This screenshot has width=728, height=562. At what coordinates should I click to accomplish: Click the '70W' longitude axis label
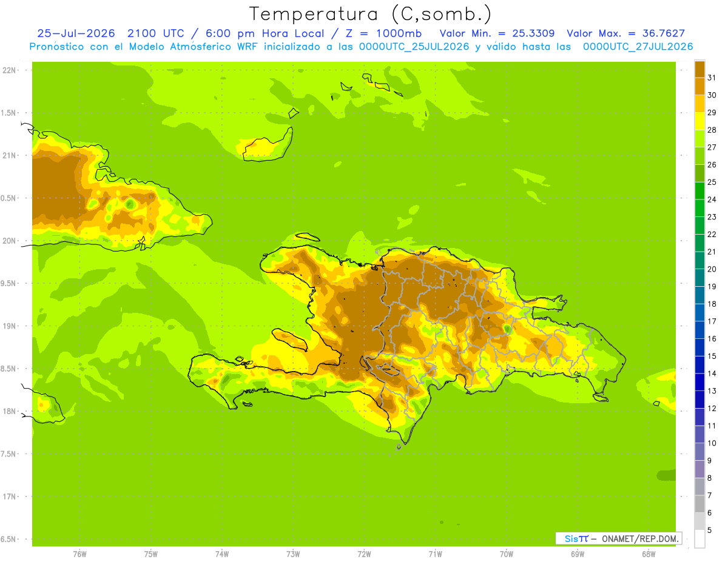(x=507, y=554)
